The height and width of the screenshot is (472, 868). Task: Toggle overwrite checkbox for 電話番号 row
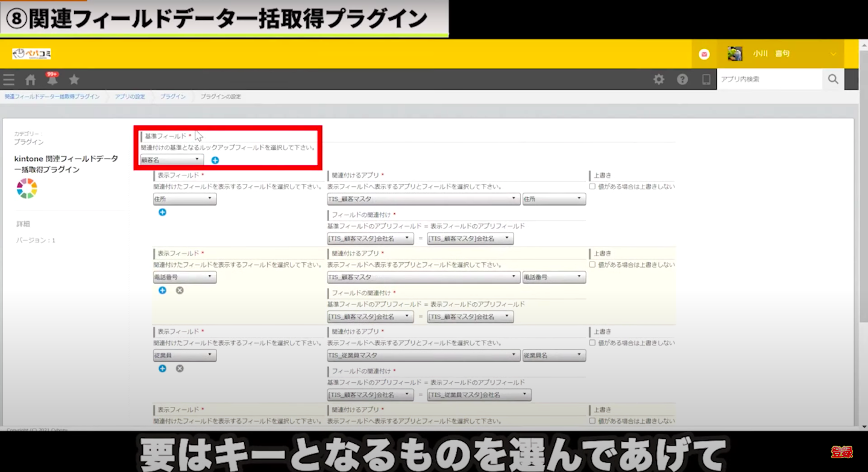592,265
